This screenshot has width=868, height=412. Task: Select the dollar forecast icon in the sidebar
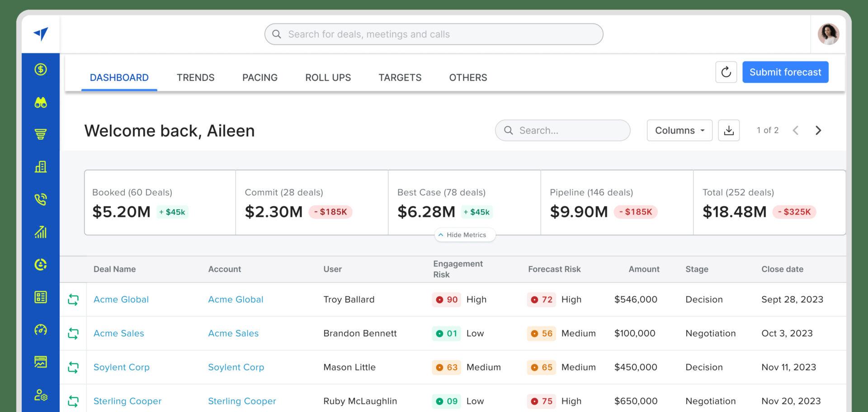pyautogui.click(x=40, y=70)
